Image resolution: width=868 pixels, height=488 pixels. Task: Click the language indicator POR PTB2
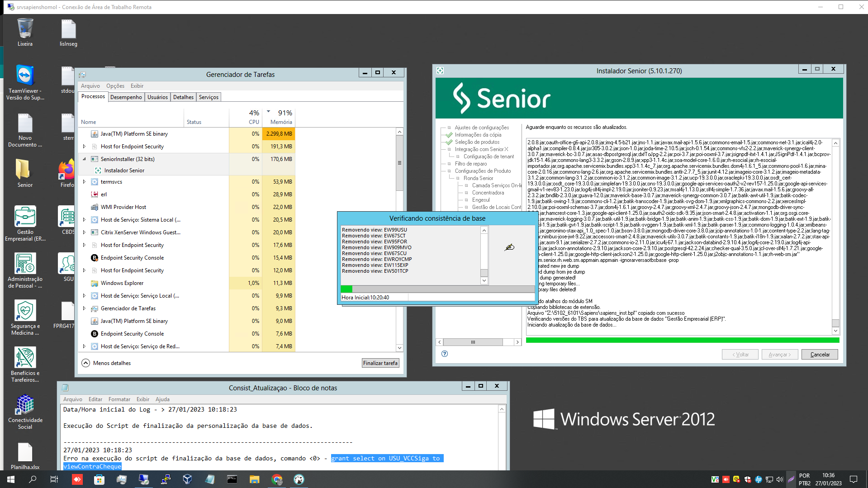click(x=805, y=479)
